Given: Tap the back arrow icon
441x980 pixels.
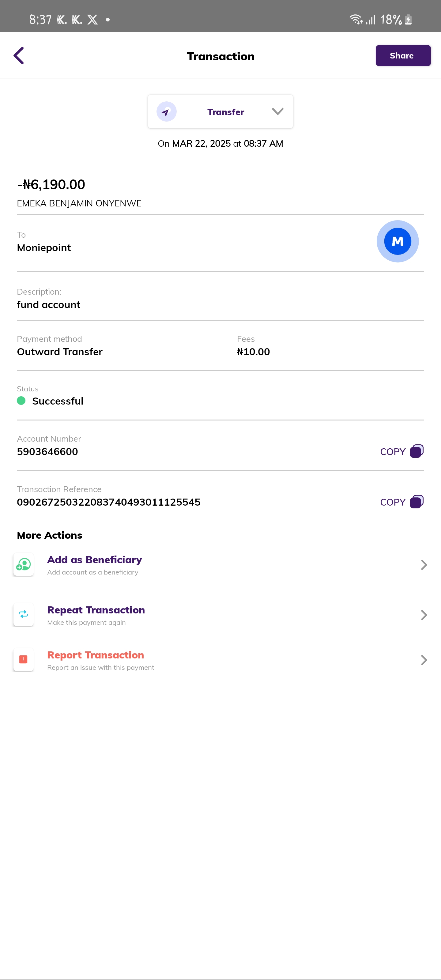Looking at the screenshot, I should [x=19, y=55].
